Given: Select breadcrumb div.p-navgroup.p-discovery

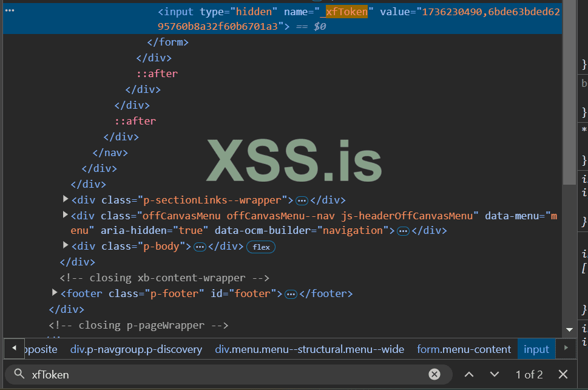Looking at the screenshot, I should [136, 349].
